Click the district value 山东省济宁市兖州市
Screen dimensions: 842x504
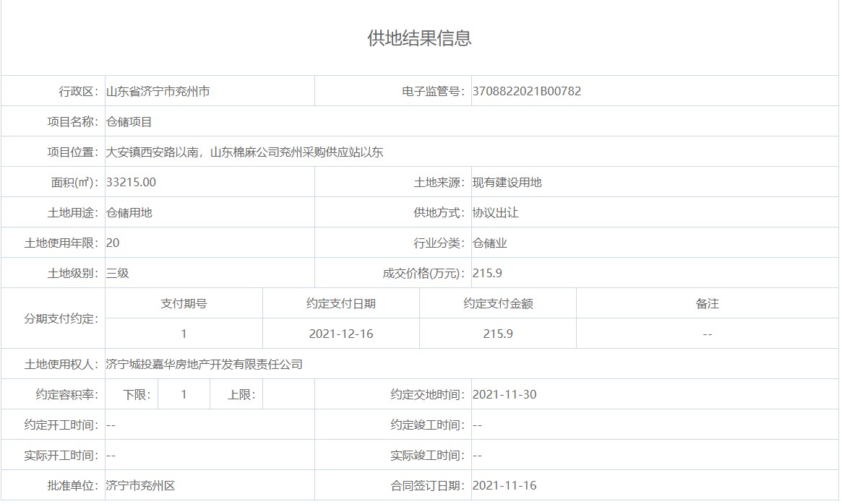point(158,92)
